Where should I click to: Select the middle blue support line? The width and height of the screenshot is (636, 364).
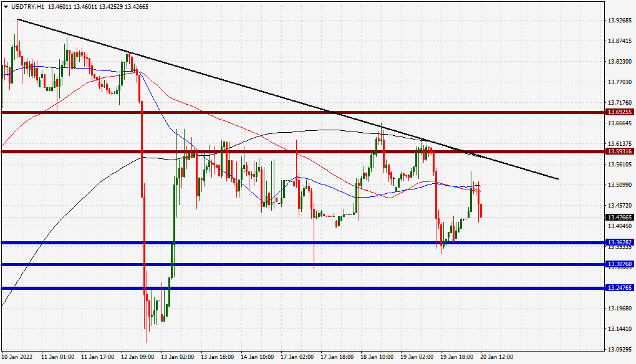click(x=303, y=264)
